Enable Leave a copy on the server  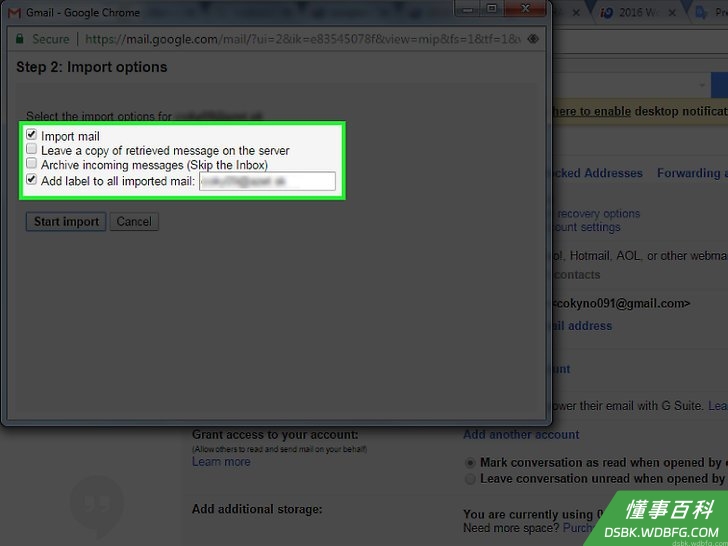(31, 149)
